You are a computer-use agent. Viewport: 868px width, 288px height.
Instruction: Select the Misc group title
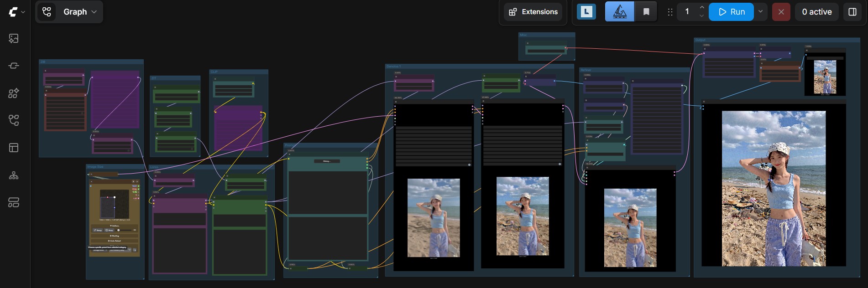tap(523, 35)
